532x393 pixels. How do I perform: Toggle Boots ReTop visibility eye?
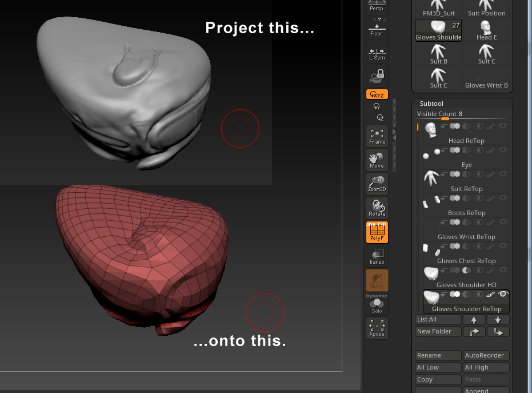click(x=503, y=198)
